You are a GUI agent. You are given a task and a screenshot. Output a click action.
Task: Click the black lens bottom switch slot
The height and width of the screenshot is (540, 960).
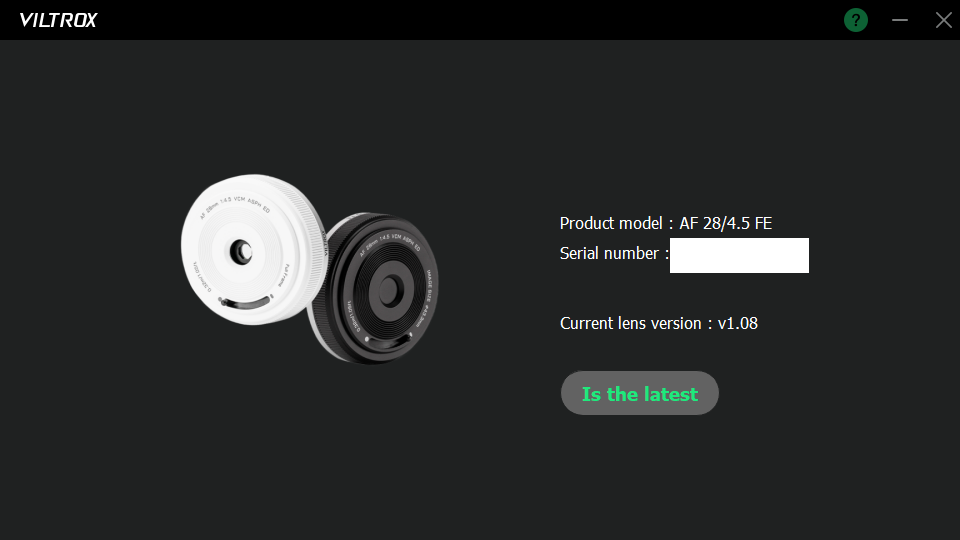(x=387, y=342)
